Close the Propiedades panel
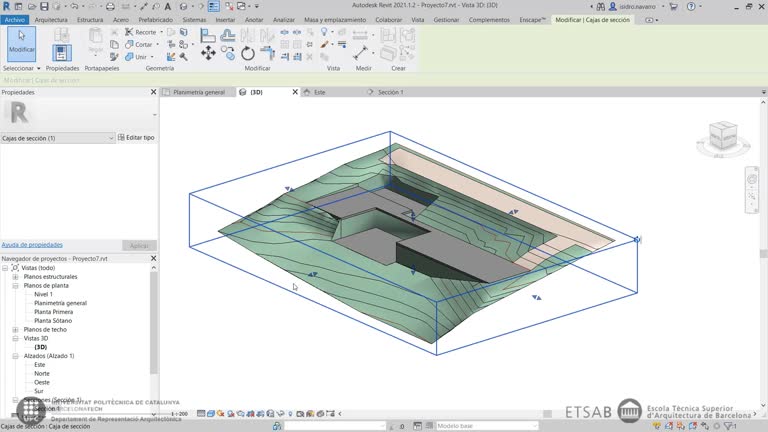This screenshot has height=432, width=768. [x=153, y=92]
